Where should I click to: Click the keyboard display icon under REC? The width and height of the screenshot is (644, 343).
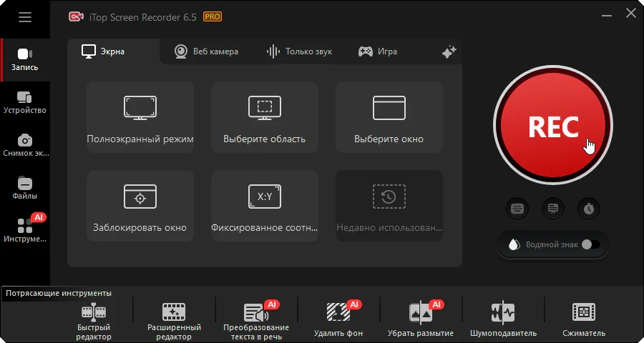click(517, 209)
